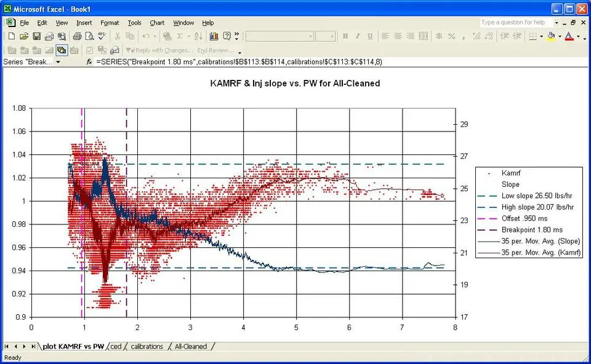
Task: Create a new blank workbook
Action: click(12, 36)
